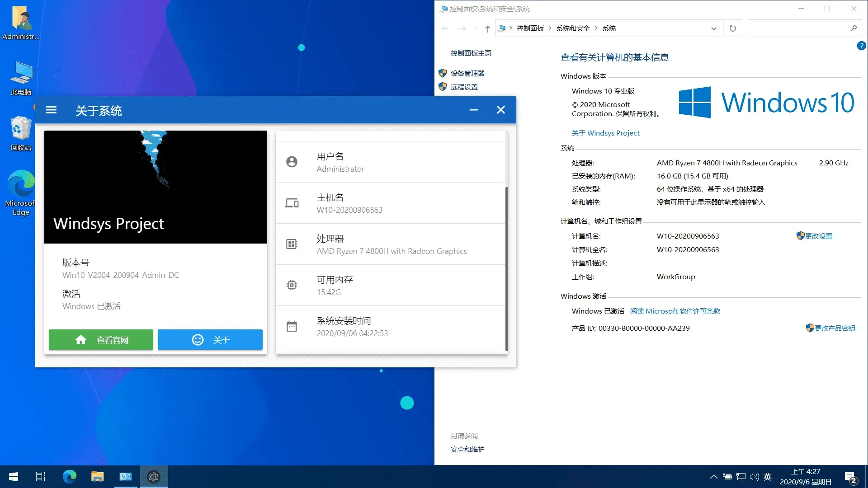Click the Windsys app taskbar icon
This screenshot has height=488, width=868.
click(x=154, y=477)
